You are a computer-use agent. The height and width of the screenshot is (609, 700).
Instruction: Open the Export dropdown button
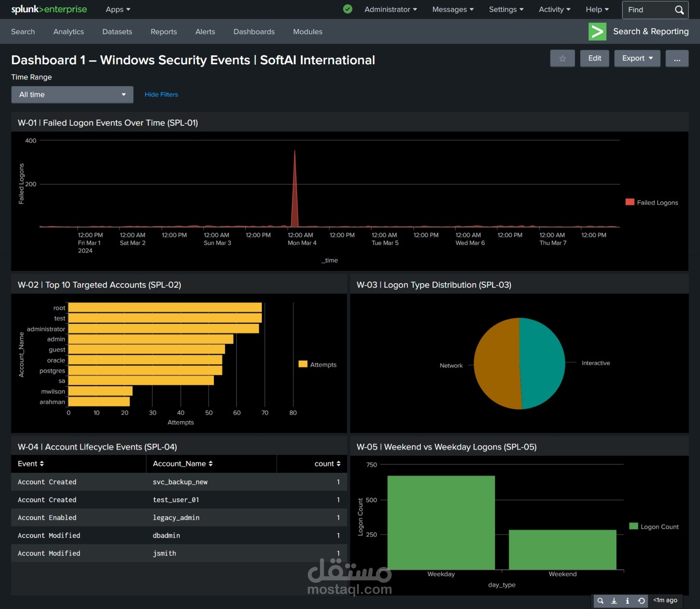coord(637,58)
